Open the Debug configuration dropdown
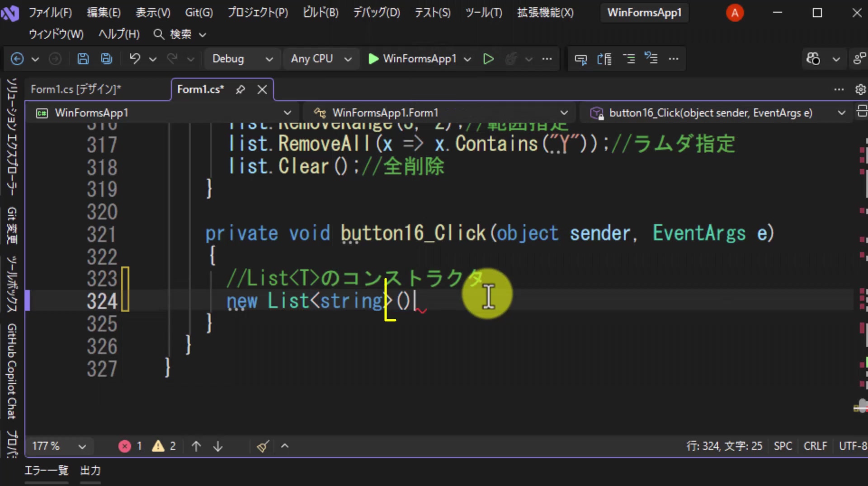 [242, 59]
